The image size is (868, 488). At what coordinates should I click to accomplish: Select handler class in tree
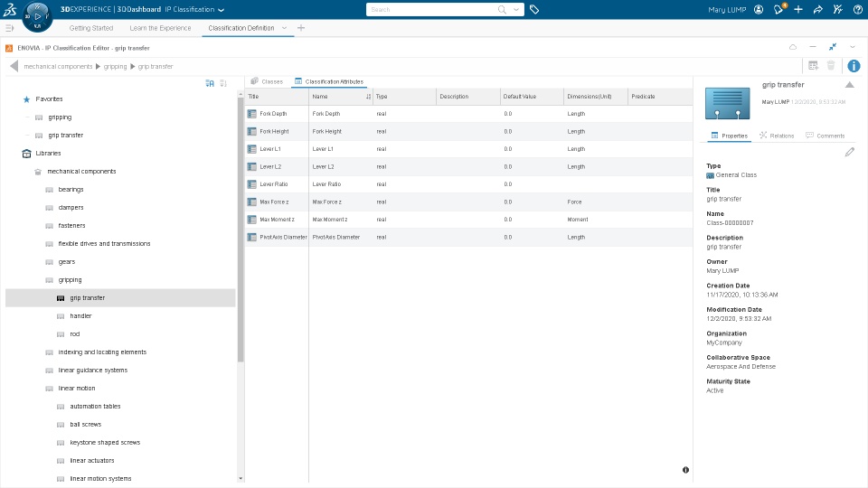pyautogui.click(x=80, y=316)
